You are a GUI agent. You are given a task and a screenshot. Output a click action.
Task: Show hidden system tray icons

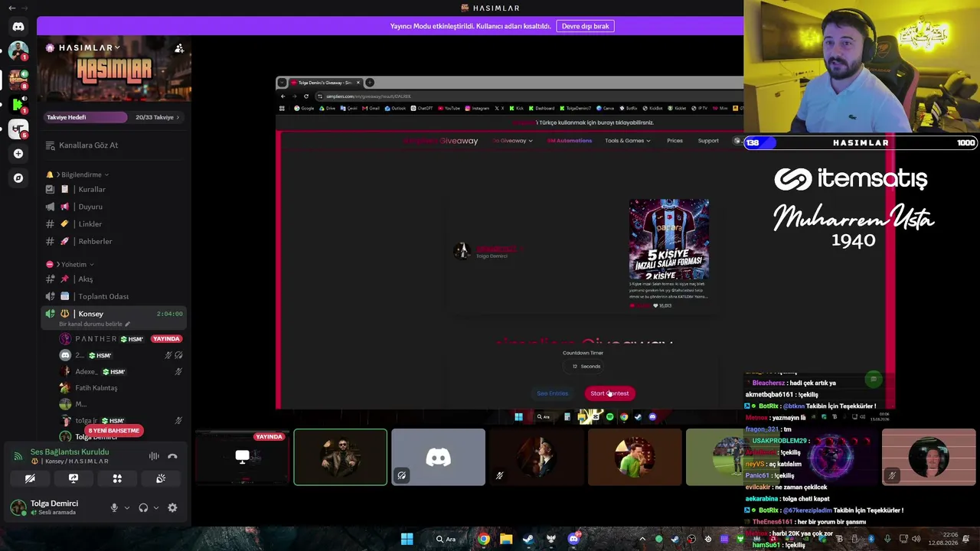(x=642, y=539)
